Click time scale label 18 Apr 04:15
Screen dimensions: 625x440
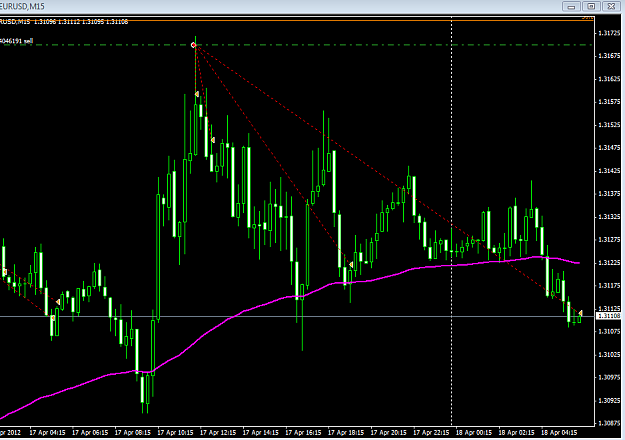click(559, 432)
